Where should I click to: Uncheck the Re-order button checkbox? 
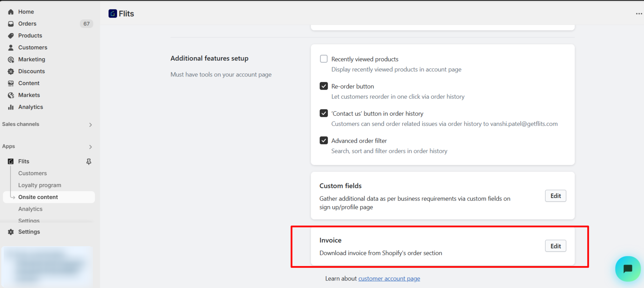[x=324, y=86]
